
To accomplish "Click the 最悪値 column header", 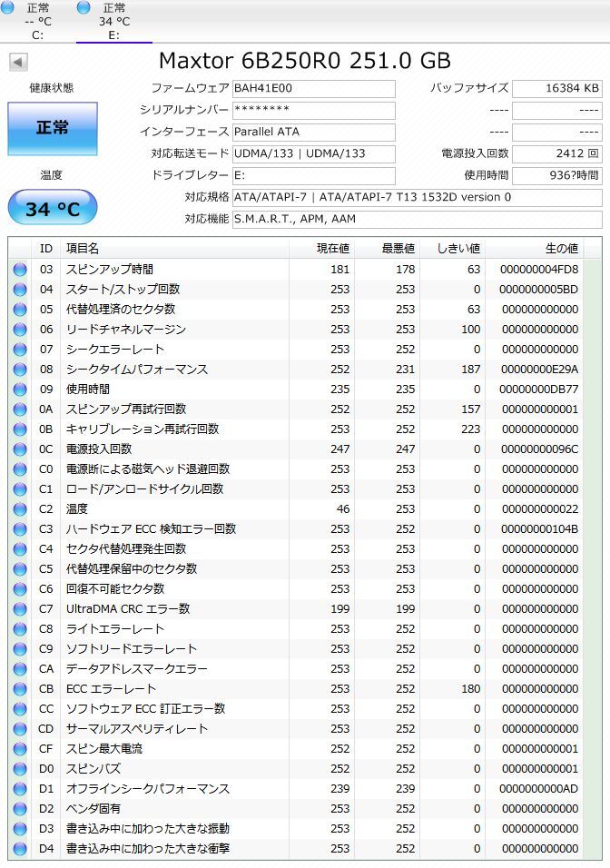I will point(387,249).
